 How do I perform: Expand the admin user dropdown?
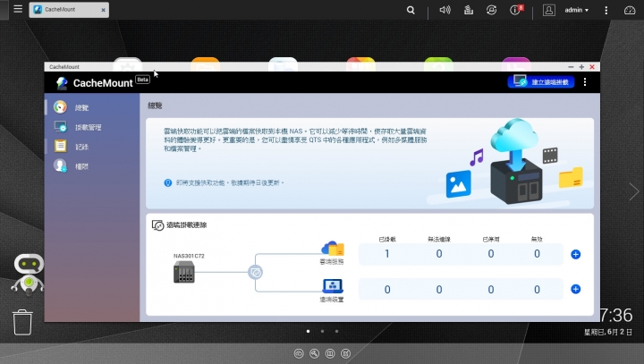click(x=576, y=10)
